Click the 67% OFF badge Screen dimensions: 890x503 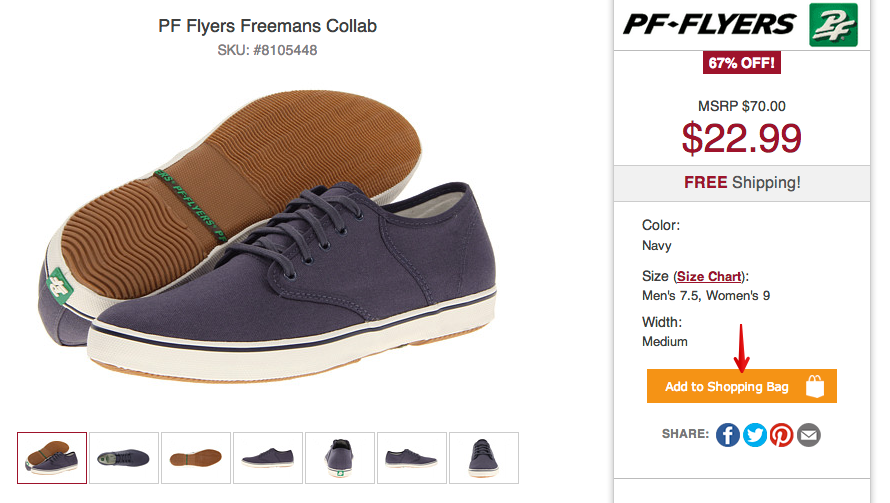coord(742,63)
